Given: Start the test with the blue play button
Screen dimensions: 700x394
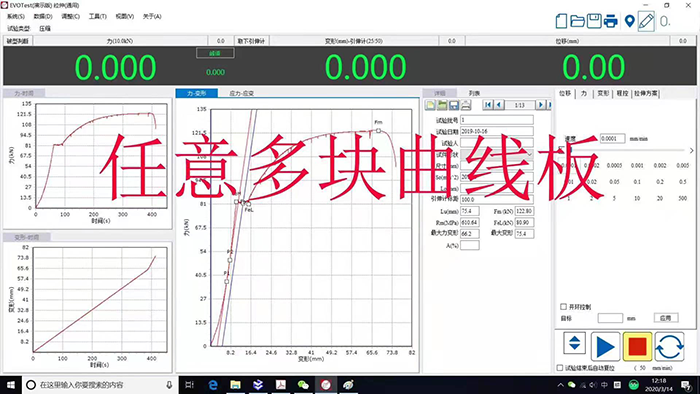Looking at the screenshot, I should coord(605,346).
